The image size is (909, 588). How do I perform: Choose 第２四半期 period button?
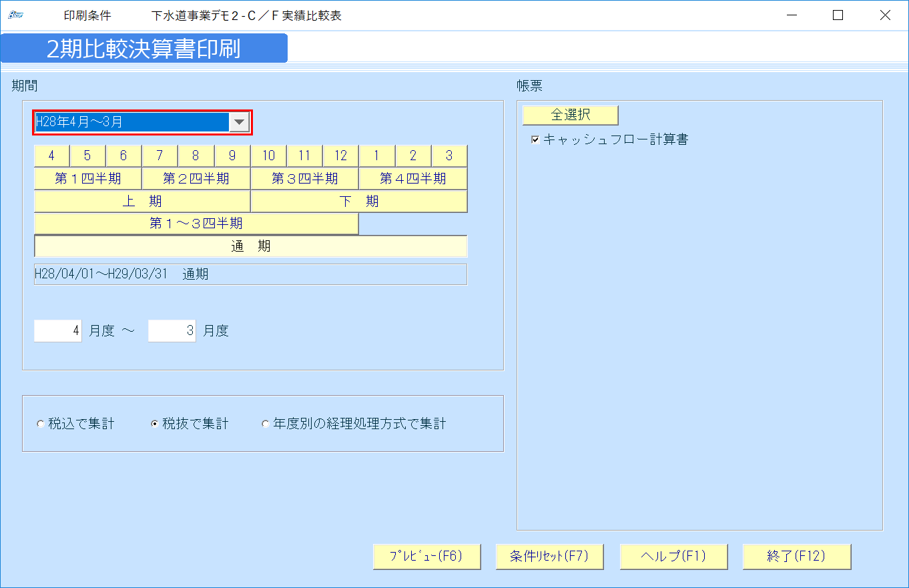(196, 178)
